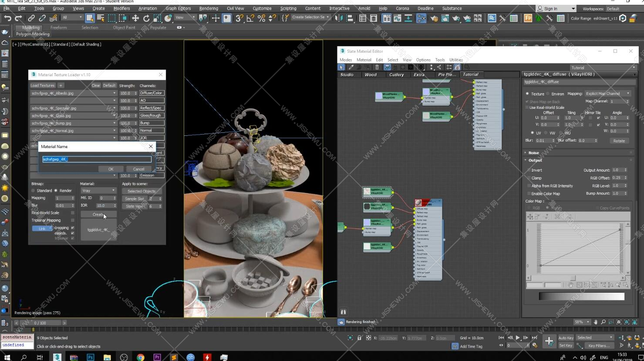Open the Rendering menu
Image resolution: width=644 pixels, height=361 pixels.
209,8
